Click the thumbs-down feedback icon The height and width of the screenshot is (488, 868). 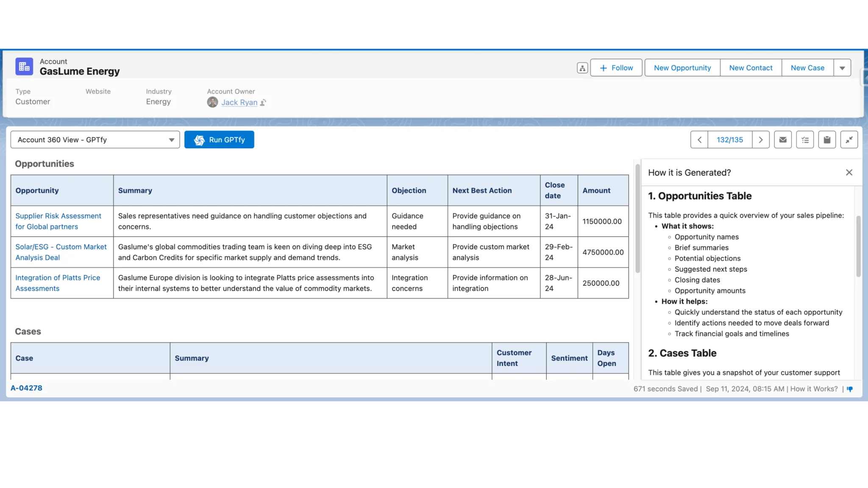849,389
